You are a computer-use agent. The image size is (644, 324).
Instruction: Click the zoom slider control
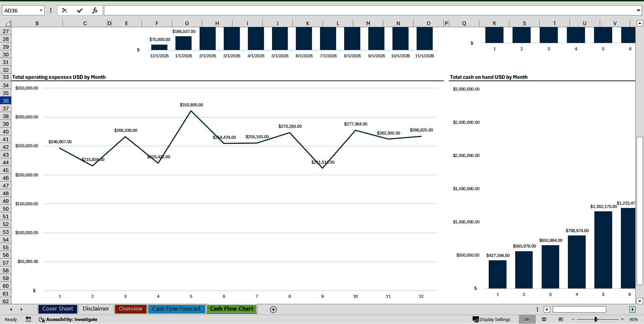[x=596, y=319]
